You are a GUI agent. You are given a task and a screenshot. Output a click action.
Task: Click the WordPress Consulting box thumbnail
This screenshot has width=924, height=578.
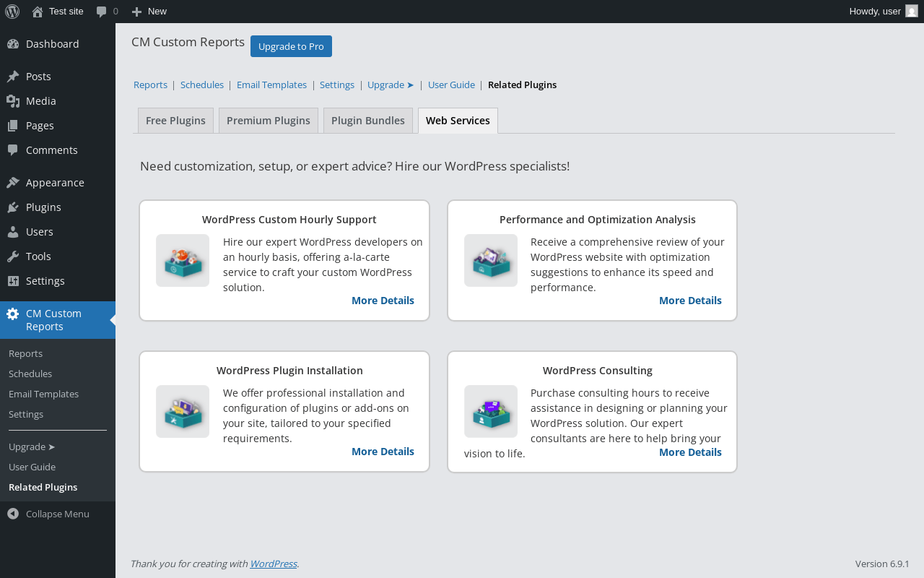491,411
